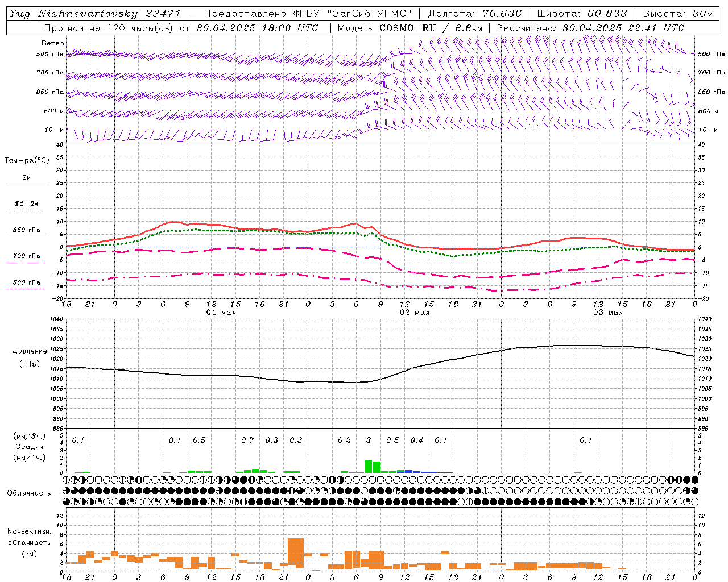The width and height of the screenshot is (728, 582).
Task: Select the forecast start 30.04.2025 18:00 UTC
Action: click(257, 28)
